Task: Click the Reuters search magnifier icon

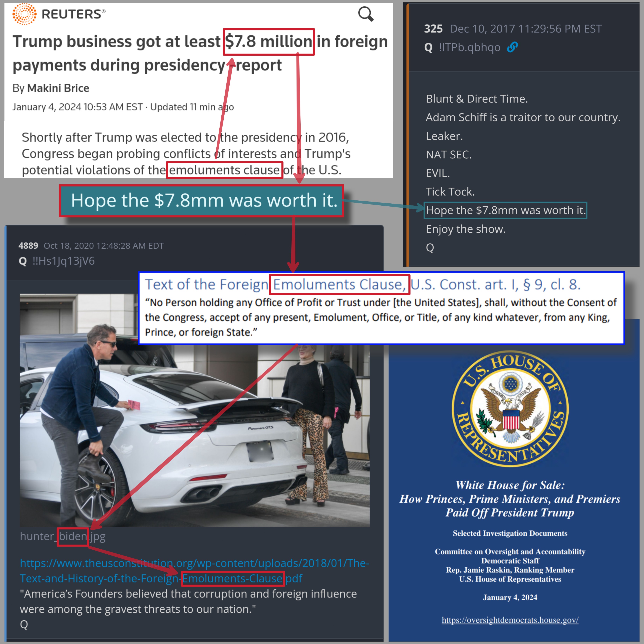Action: (366, 14)
